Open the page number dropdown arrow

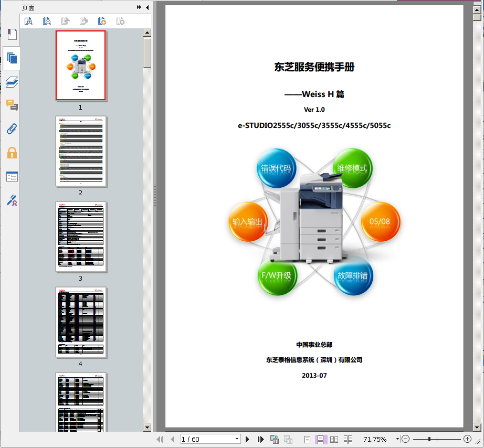point(237,439)
